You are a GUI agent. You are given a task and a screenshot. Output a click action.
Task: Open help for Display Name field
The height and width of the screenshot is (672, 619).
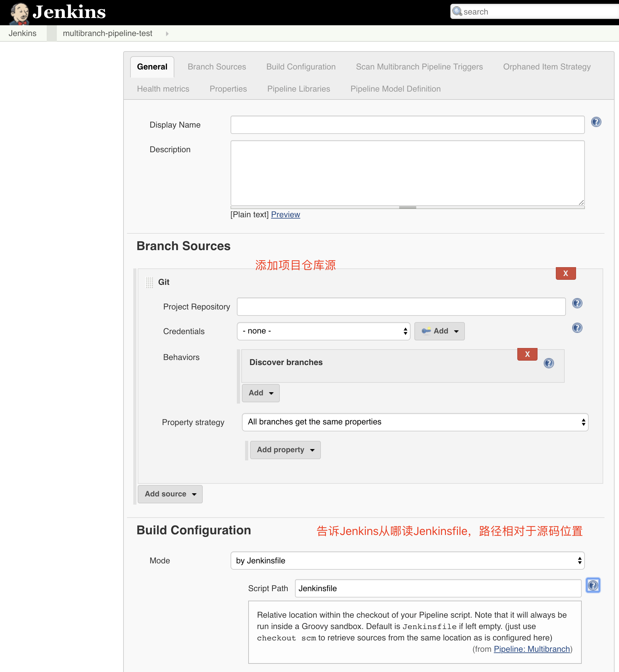(596, 122)
